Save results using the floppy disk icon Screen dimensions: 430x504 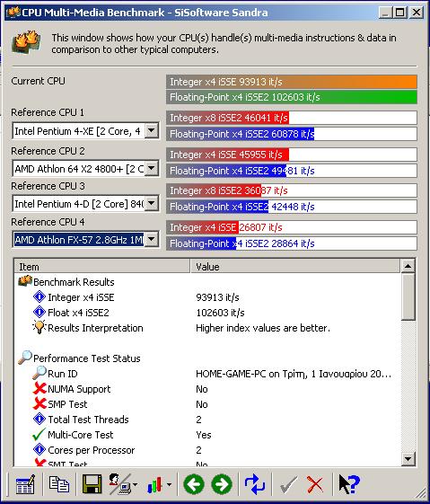(x=92, y=484)
